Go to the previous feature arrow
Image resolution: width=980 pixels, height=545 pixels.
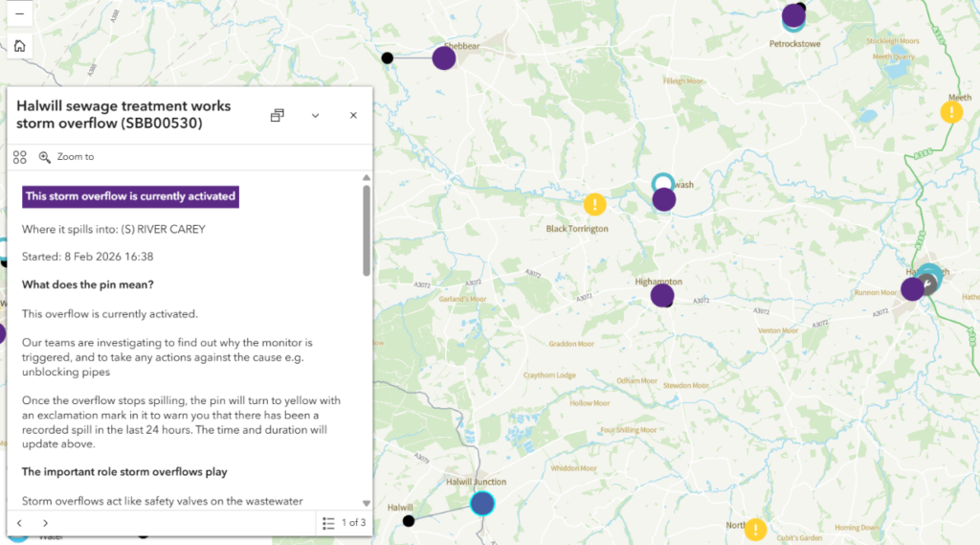(19, 523)
